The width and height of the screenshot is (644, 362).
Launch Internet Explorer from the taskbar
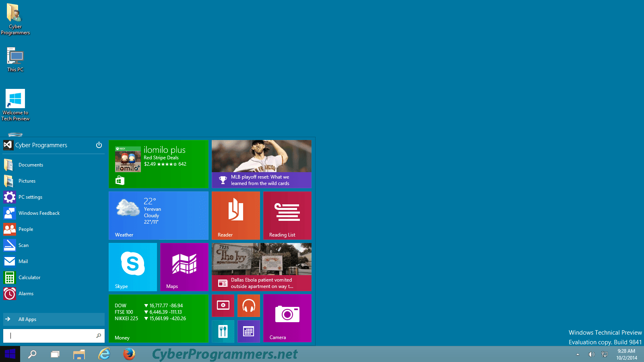click(104, 354)
